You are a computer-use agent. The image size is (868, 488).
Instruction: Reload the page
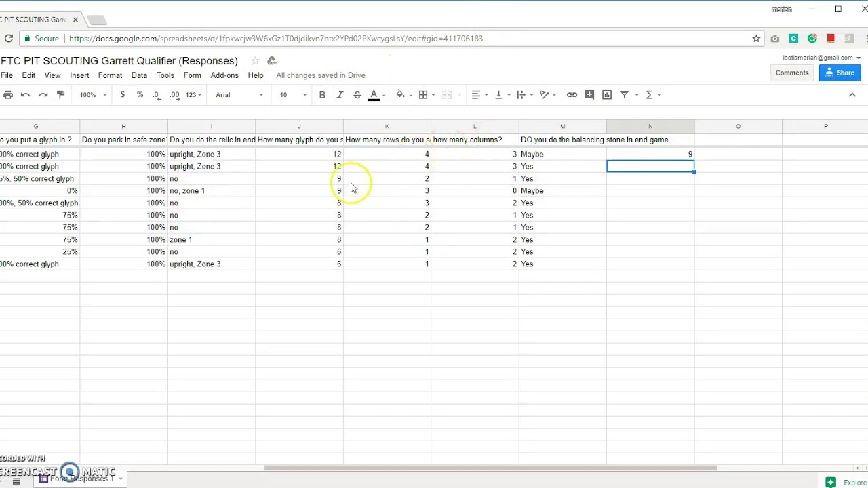8,39
